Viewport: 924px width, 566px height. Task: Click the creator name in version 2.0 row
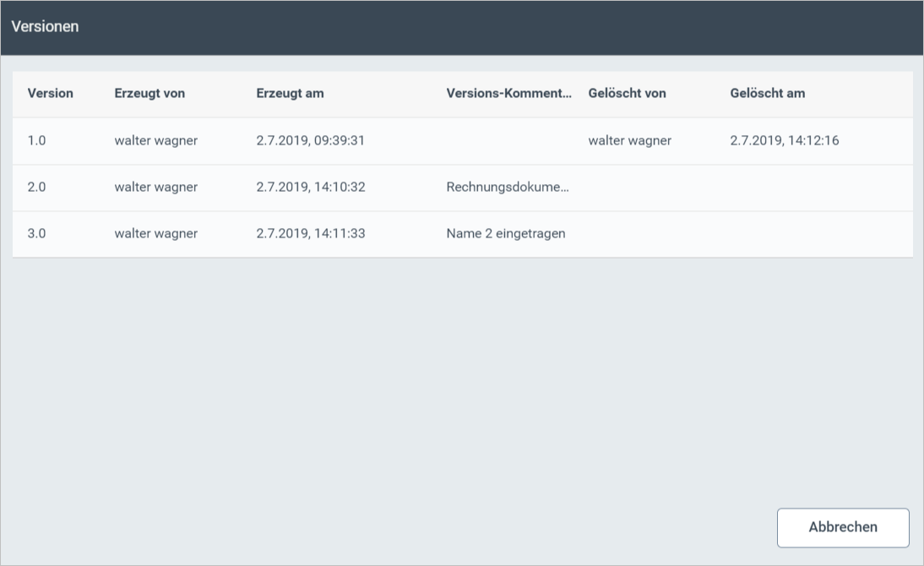(155, 188)
